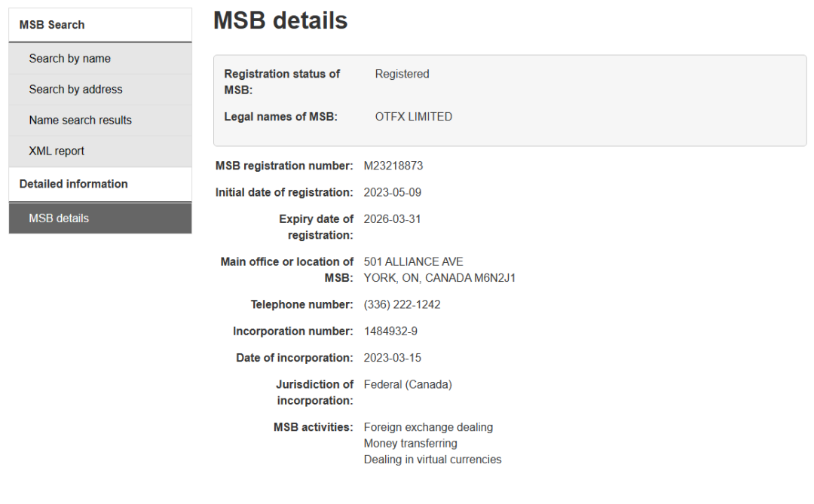
Task: Click Dealing in virtual currencies activity
Action: tap(433, 460)
